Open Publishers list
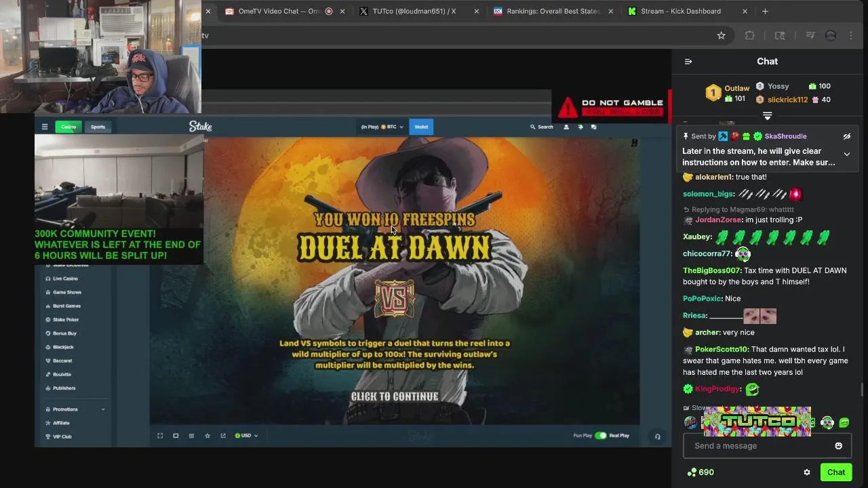This screenshot has width=868, height=488. [x=64, y=388]
